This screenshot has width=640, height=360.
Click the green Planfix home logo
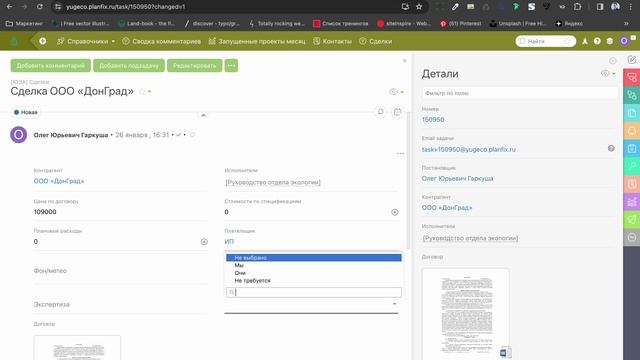[14, 41]
